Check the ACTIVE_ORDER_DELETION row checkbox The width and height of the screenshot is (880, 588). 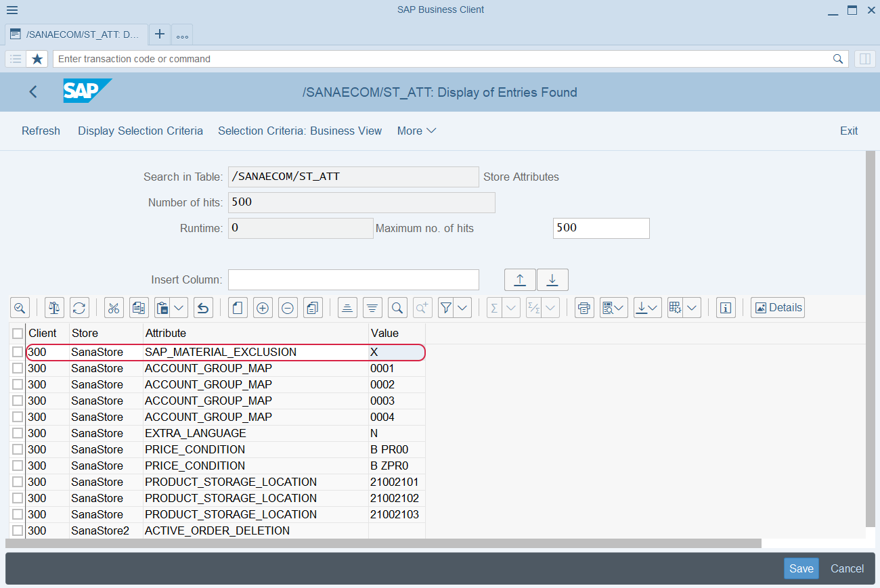coord(18,530)
